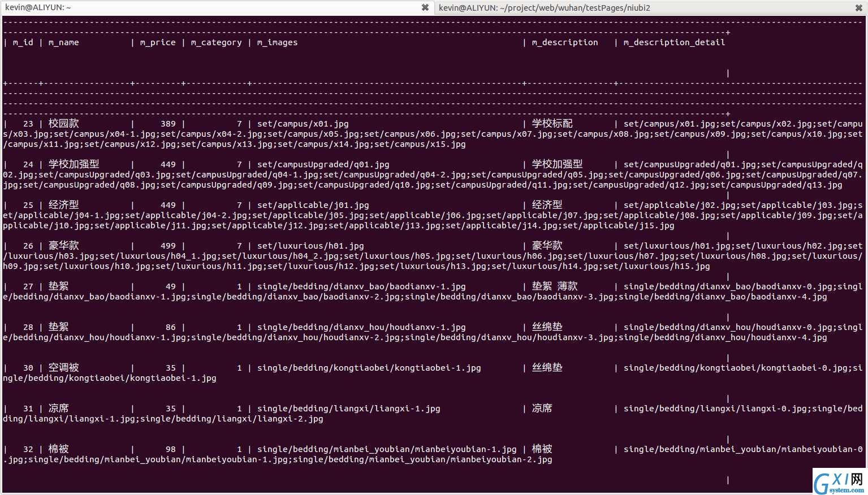Select path single/bedding/dianxv_bao/baodianxv-1.jpg in m_images
Screen dimensions: 868x495
tap(361, 286)
